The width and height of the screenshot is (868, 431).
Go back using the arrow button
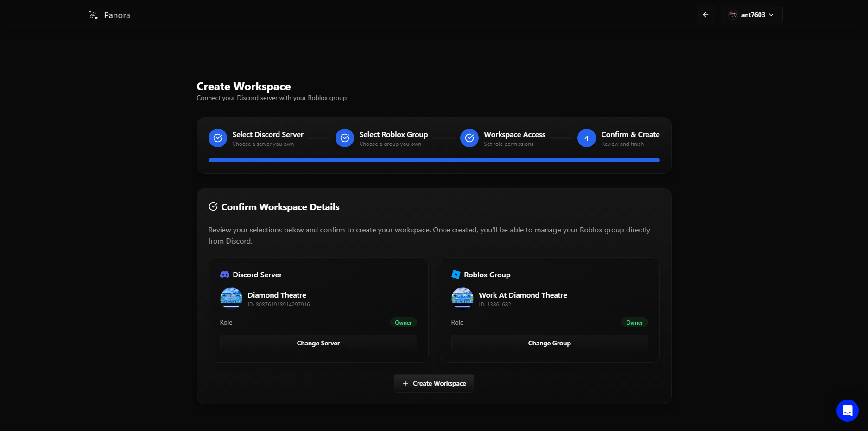(x=705, y=15)
